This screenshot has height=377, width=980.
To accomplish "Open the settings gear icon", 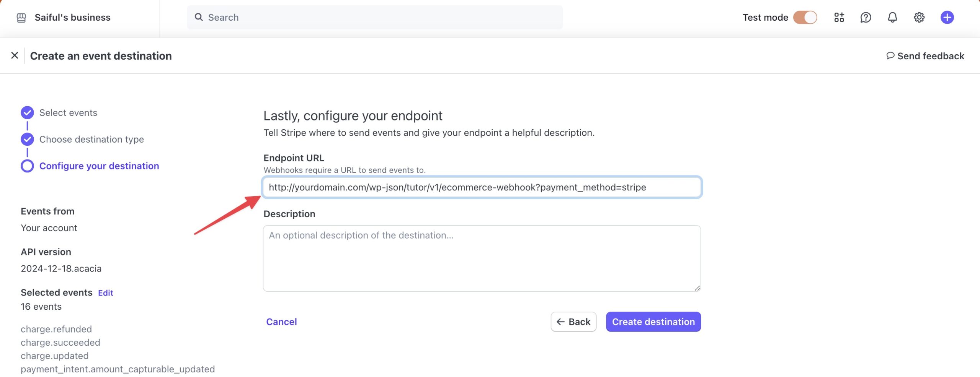I will pos(919,17).
